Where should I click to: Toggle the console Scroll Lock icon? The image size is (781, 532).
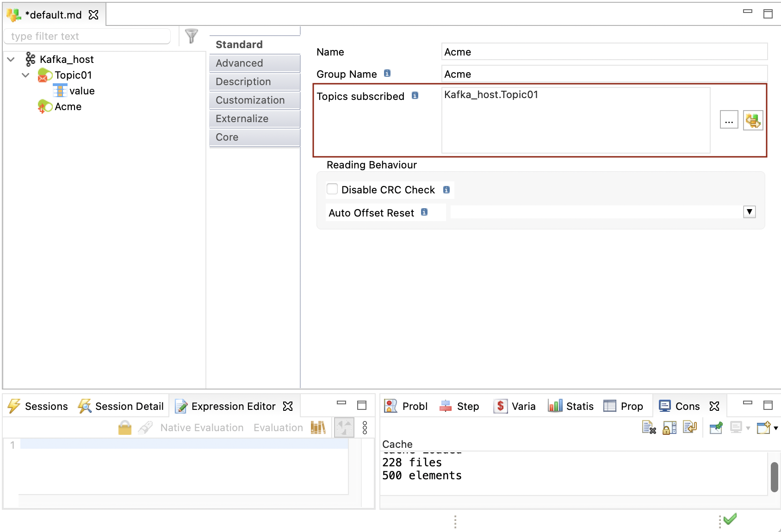coord(669,428)
